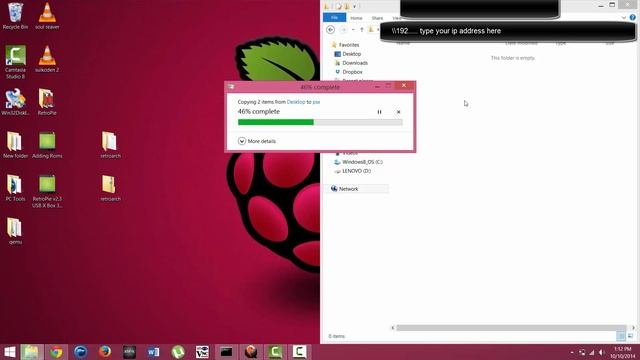Viewport: 640px width, 360px height.
Task: Click the Explorer horizontal scrollbar
Action: pos(511,328)
